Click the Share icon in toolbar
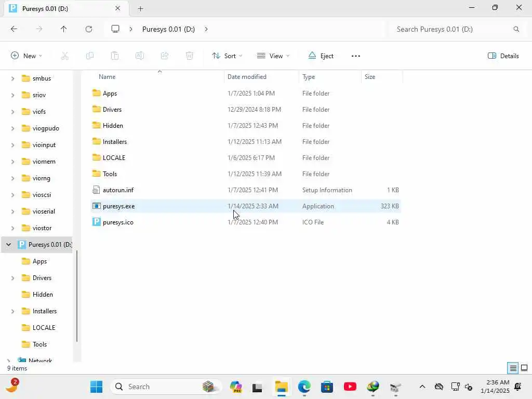The width and height of the screenshot is (532, 399). point(165,56)
